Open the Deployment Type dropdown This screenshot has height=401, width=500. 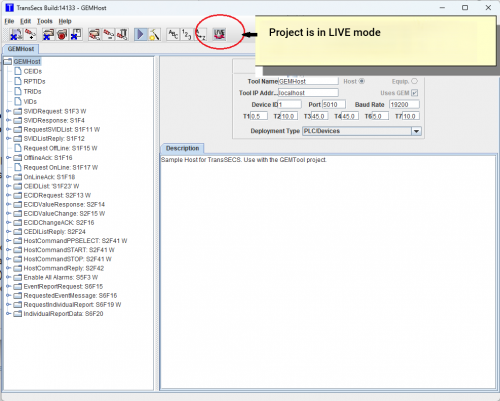click(416, 131)
